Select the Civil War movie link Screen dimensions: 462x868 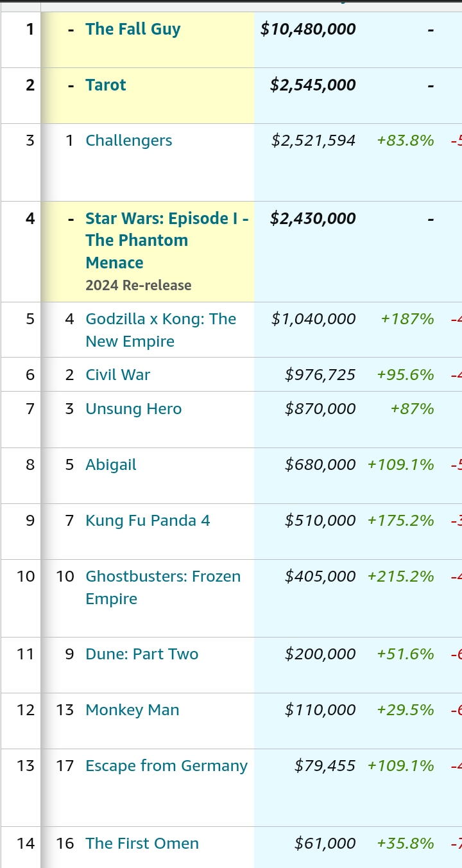[117, 375]
